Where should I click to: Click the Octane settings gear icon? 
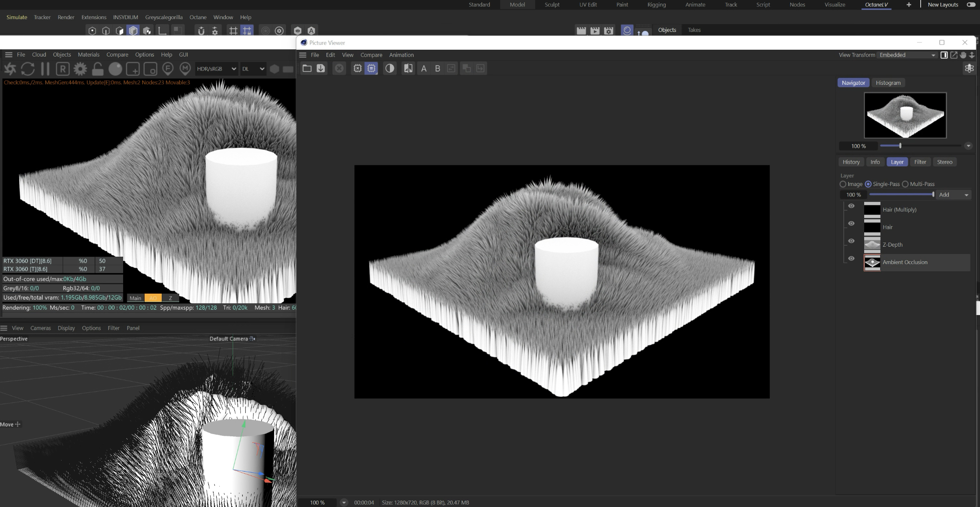80,69
